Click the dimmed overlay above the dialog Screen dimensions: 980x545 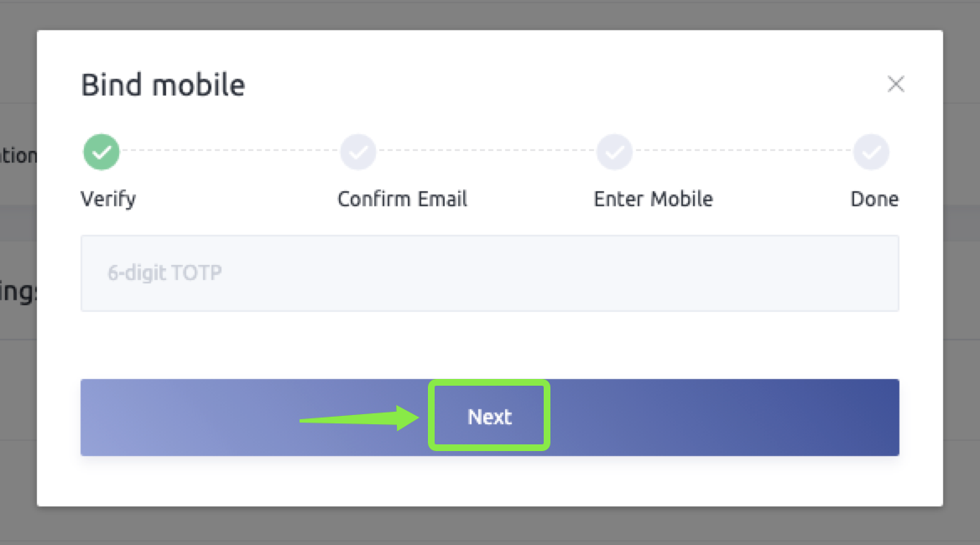490,14
